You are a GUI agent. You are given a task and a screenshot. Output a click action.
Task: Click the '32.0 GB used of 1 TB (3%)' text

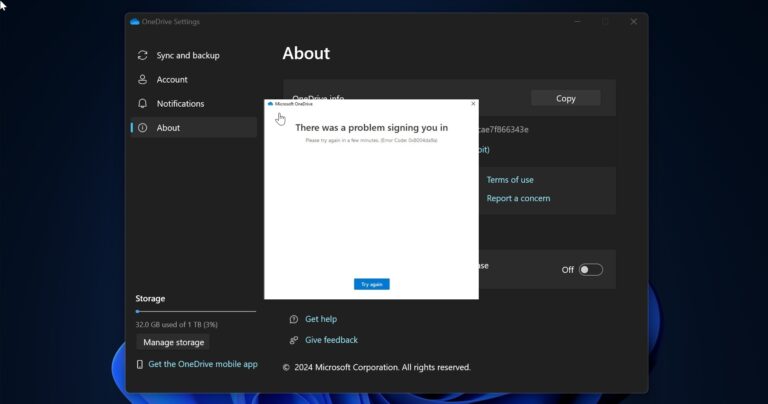click(177, 324)
